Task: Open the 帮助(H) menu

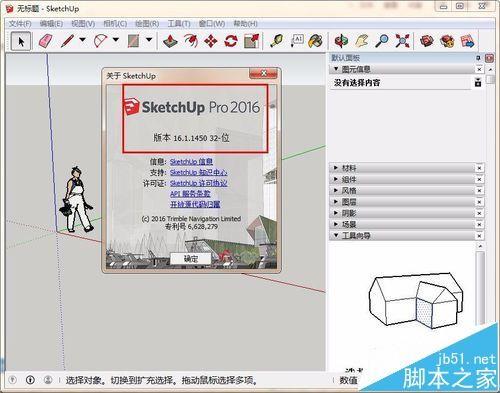Action: pyautogui.click(x=245, y=24)
